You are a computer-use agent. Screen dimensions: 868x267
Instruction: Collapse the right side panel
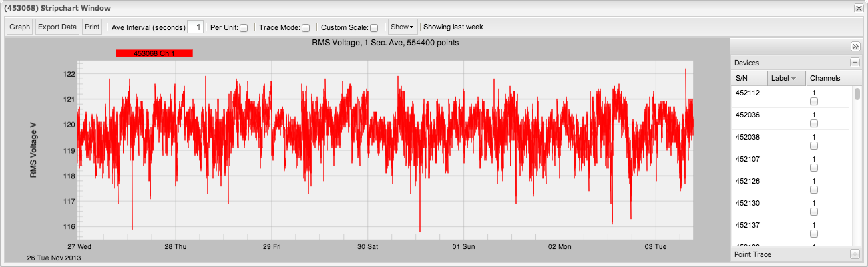pyautogui.click(x=855, y=46)
